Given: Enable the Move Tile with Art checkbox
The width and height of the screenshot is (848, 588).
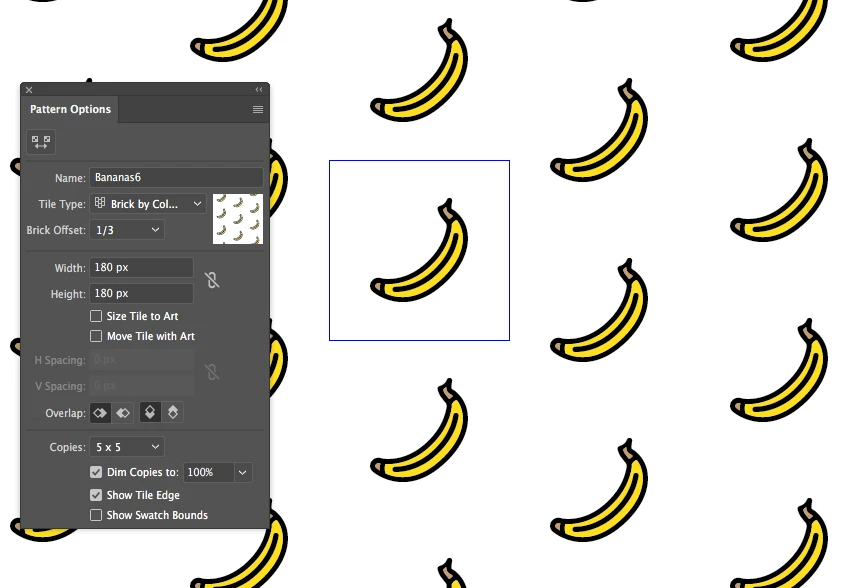Looking at the screenshot, I should pos(96,336).
